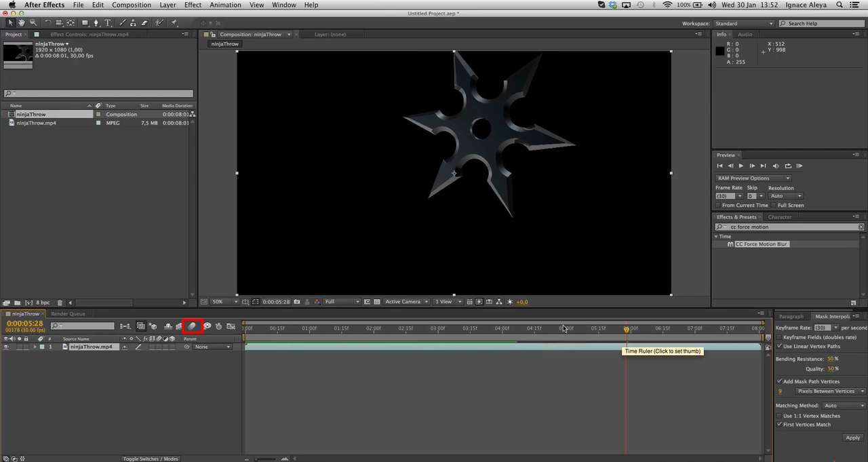Take a snapshot with camera icon
Image resolution: width=868 pixels, height=462 pixels.
[297, 302]
